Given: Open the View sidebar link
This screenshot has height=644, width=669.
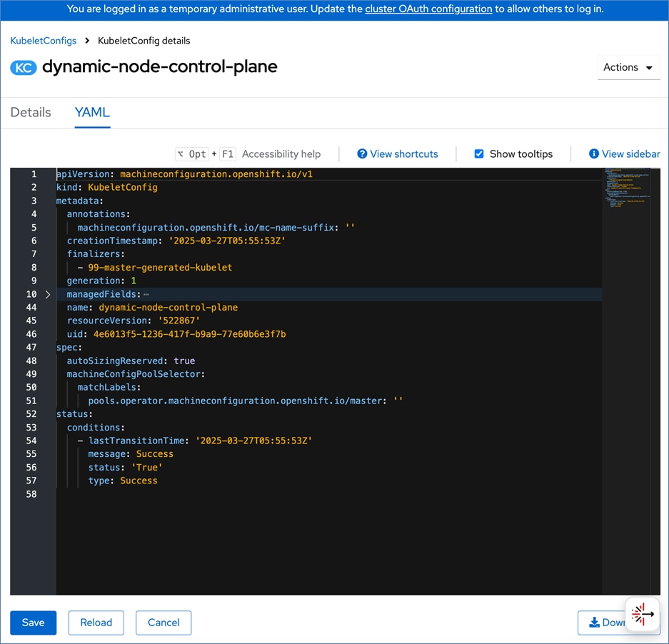Looking at the screenshot, I should [630, 154].
